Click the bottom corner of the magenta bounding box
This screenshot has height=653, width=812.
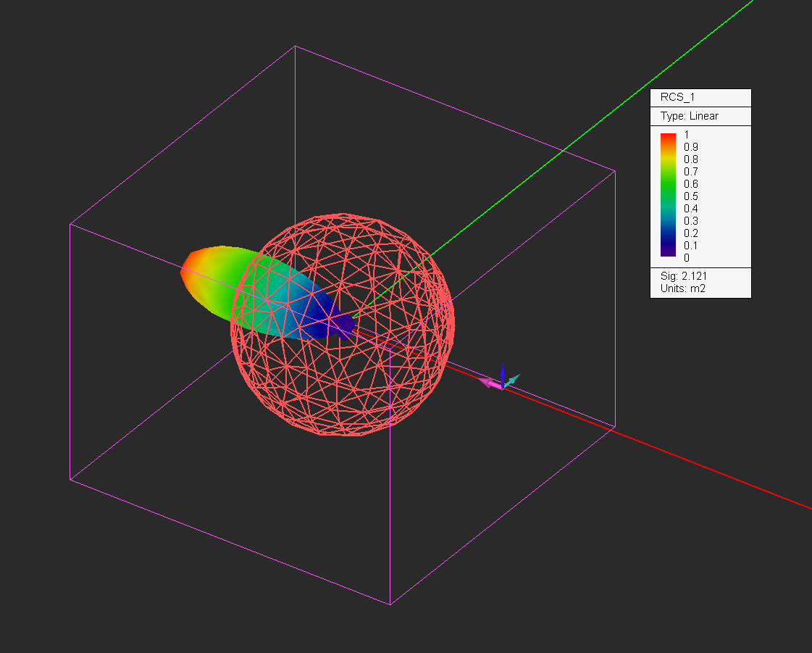[x=390, y=604]
